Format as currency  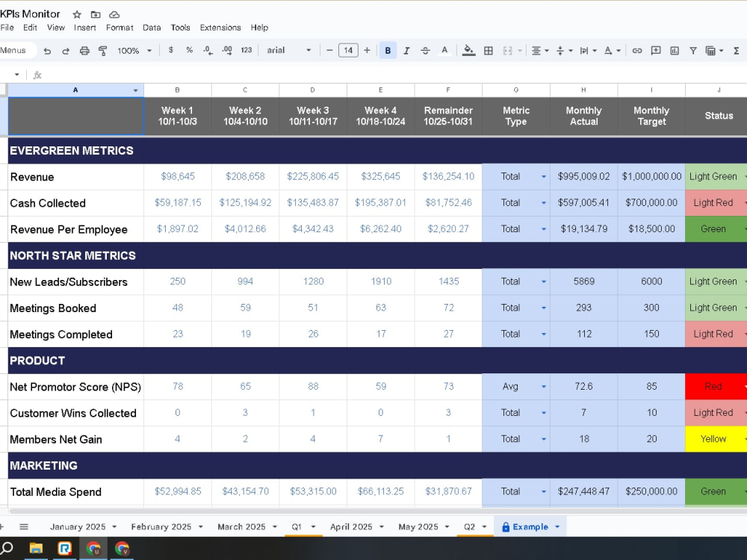170,50
